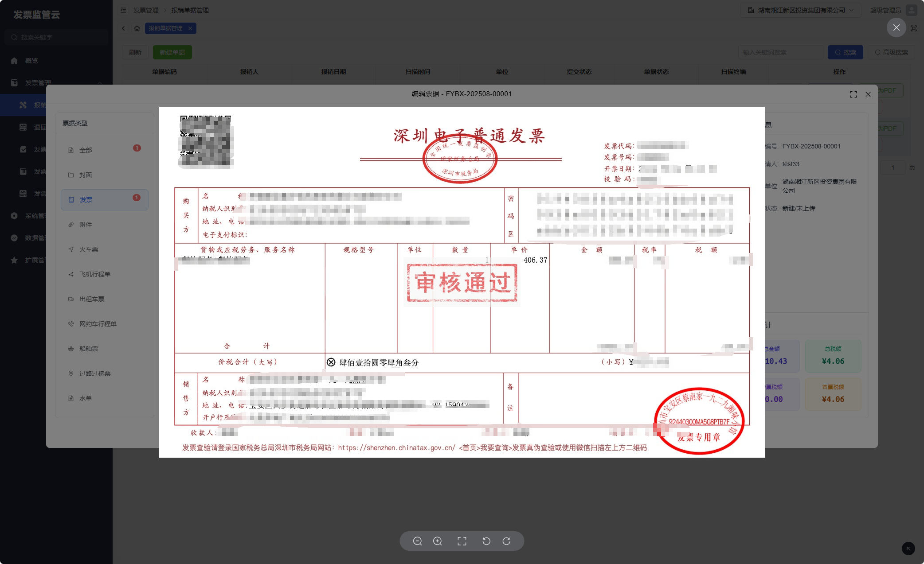Click the 封面 folder icon

pos(71,175)
